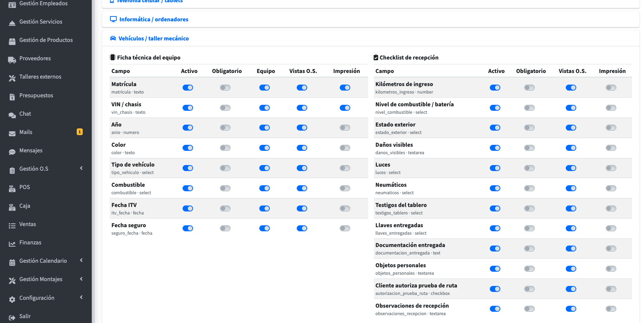Turn off Vistas O.S. for Tipo de vehículo
The height and width of the screenshot is (323, 644).
point(302,168)
